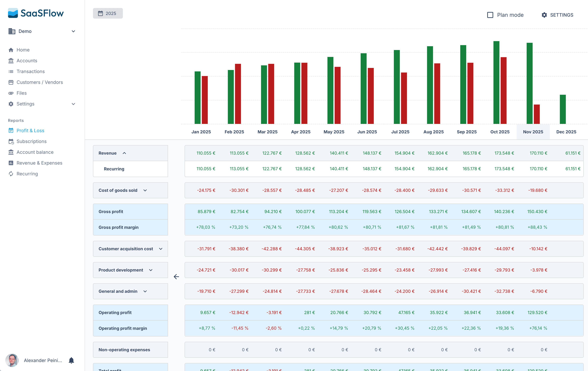
Task: Expand General and admin breakdown
Action: pyautogui.click(x=145, y=291)
